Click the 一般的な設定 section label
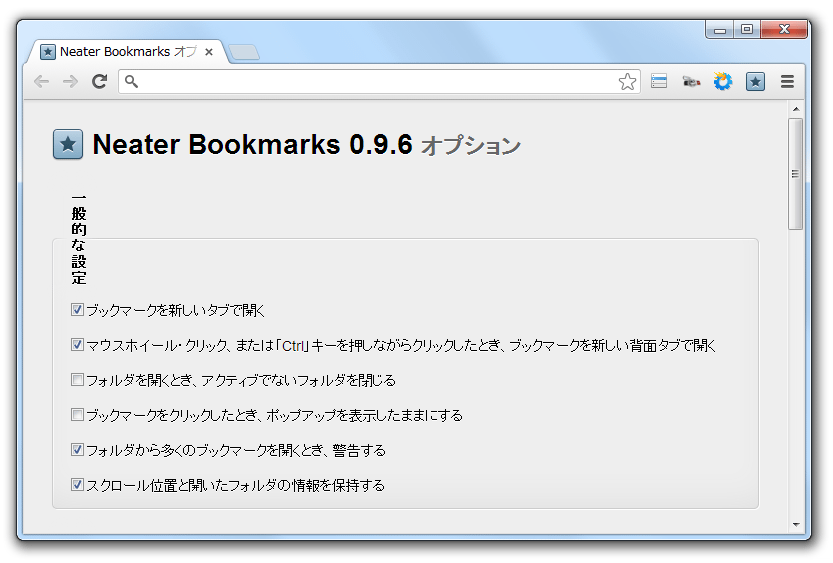Screen dimensions: 833x563 (79, 240)
